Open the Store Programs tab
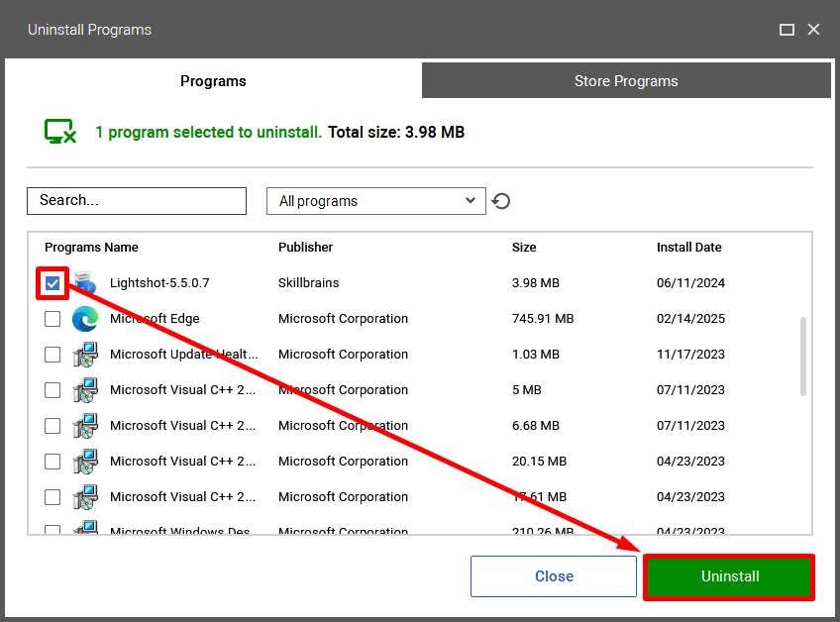The height and width of the screenshot is (622, 840). click(x=626, y=81)
